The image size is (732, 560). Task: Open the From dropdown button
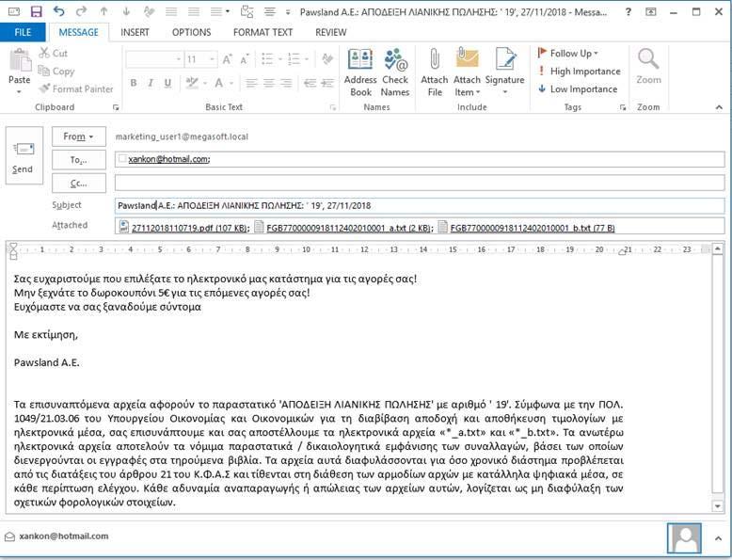pos(78,136)
